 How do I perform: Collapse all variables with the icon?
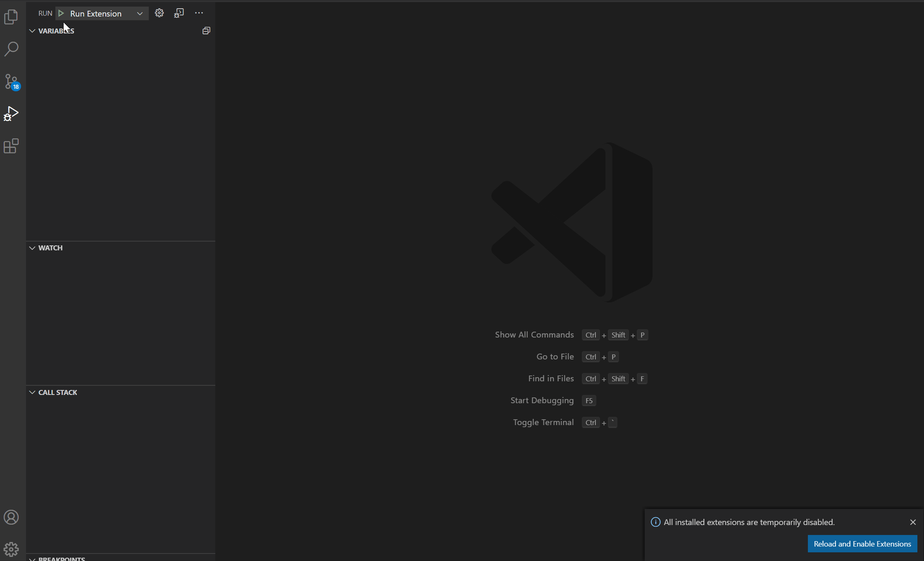[x=206, y=31]
